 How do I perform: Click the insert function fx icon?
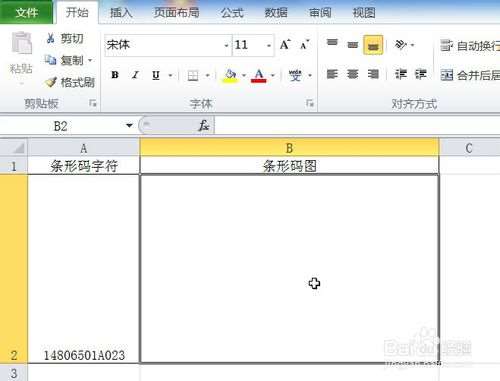tap(203, 126)
